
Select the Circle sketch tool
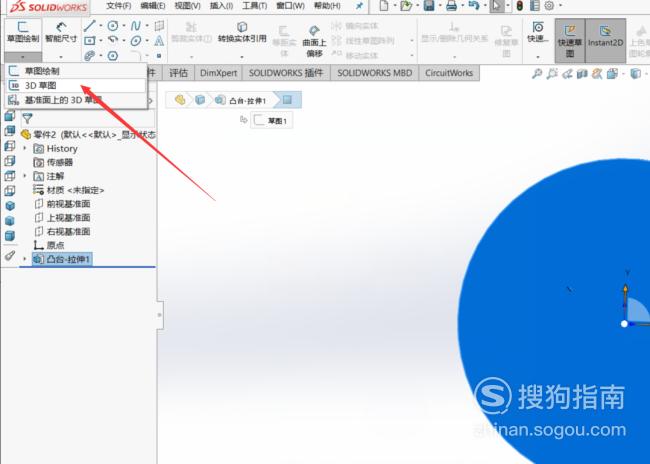coord(112,26)
